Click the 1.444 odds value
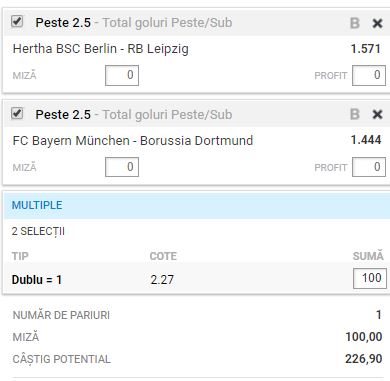Viewport: 390px width, 381px height. pyautogui.click(x=366, y=140)
